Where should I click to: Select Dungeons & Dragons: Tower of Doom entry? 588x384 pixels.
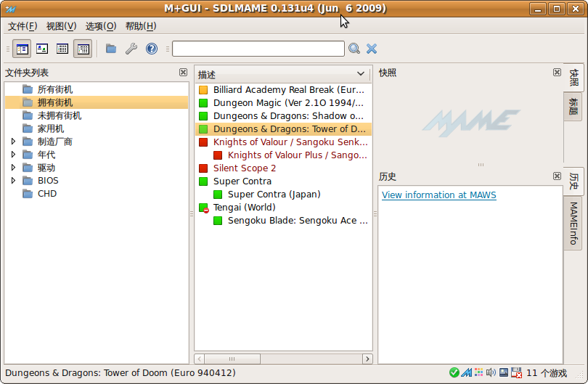point(284,129)
